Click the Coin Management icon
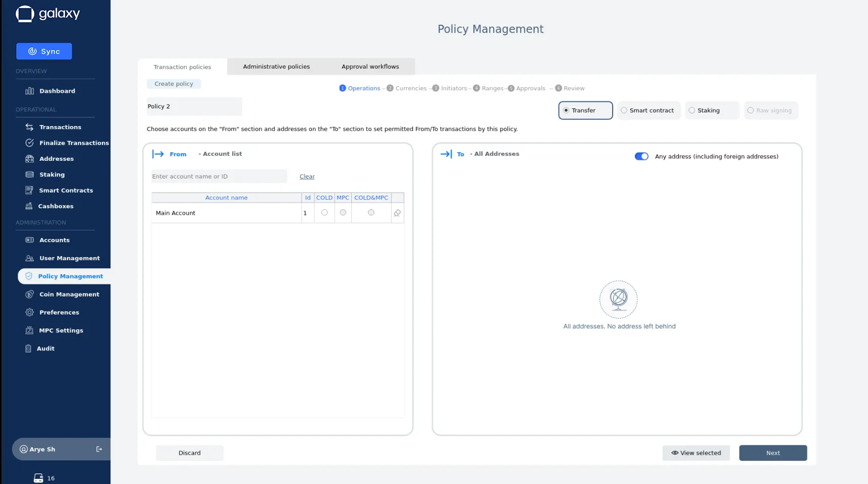The image size is (868, 484). [x=30, y=294]
